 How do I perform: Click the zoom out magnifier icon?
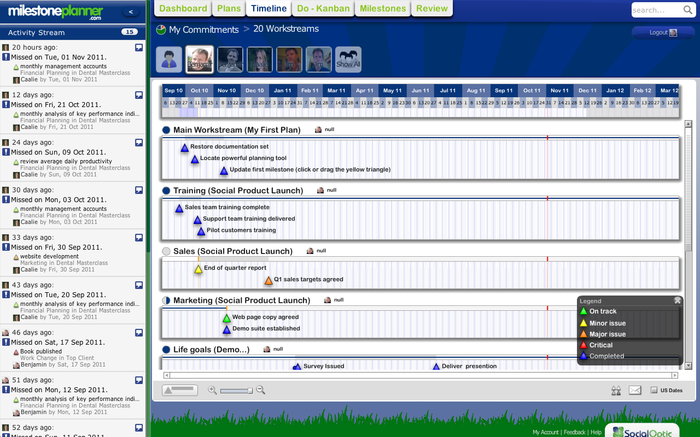pos(213,390)
